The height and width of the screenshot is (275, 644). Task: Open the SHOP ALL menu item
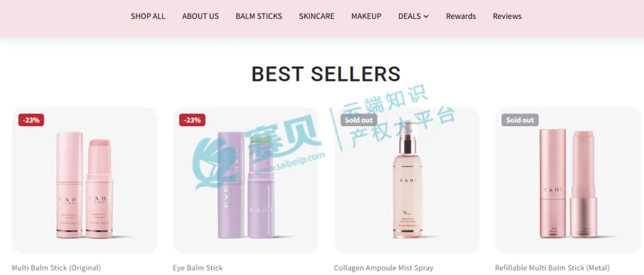pos(148,17)
